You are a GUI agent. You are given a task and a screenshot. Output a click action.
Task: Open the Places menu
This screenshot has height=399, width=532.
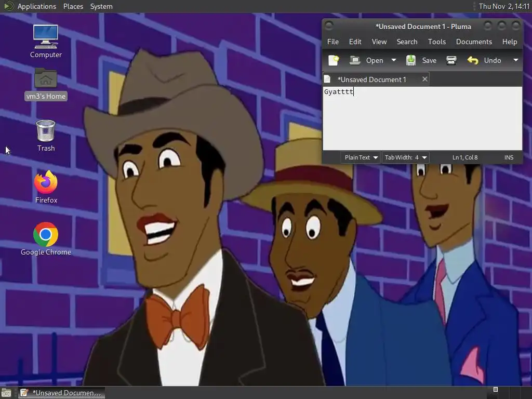point(73,6)
